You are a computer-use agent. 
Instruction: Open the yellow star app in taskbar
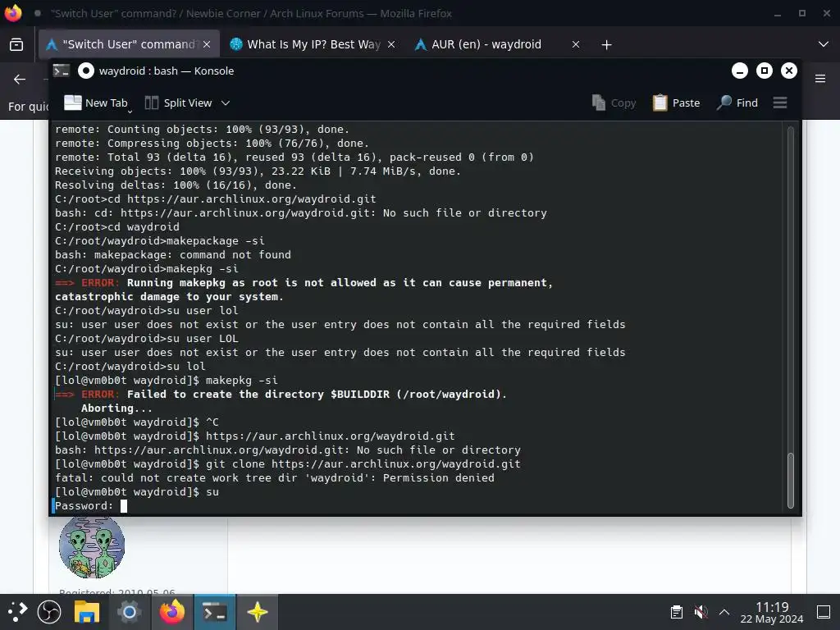pyautogui.click(x=257, y=612)
